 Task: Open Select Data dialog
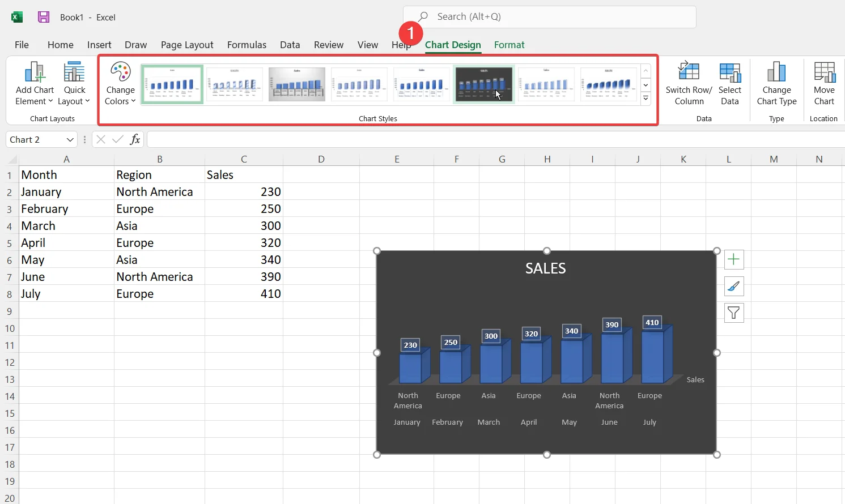coord(730,83)
